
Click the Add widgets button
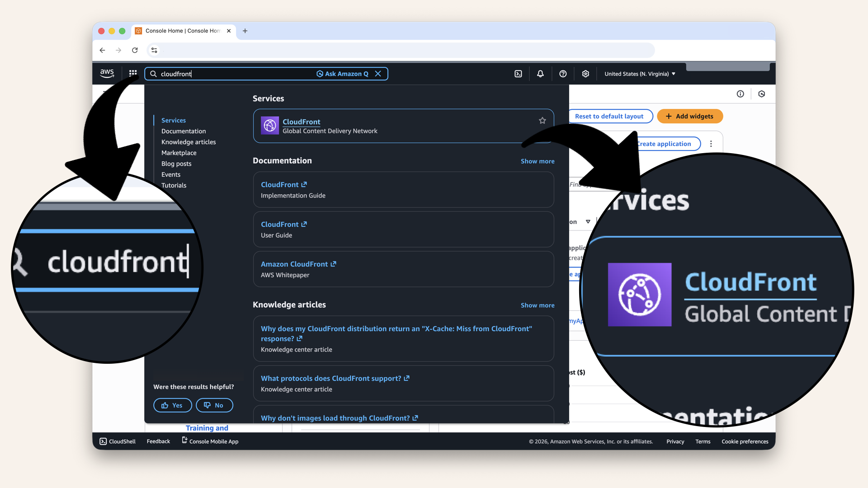pos(689,116)
